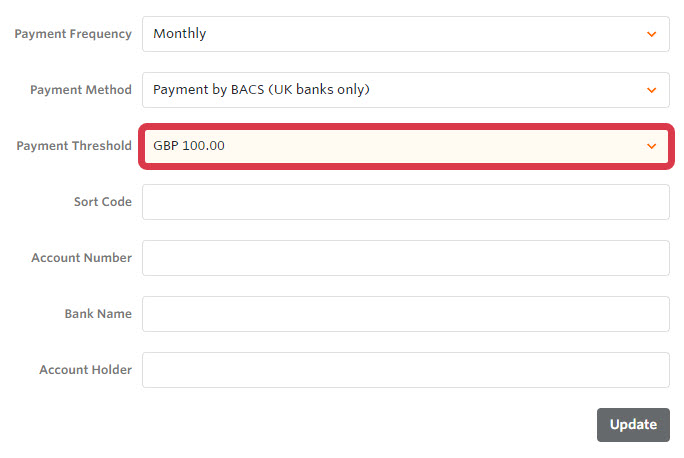Click the Payment Method label

[81, 90]
